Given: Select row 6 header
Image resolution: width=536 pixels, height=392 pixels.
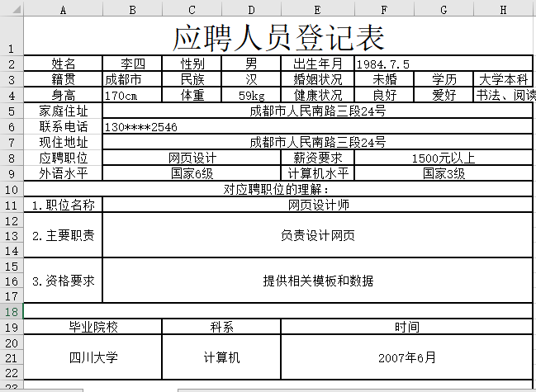Looking at the screenshot, I should tap(12, 127).
